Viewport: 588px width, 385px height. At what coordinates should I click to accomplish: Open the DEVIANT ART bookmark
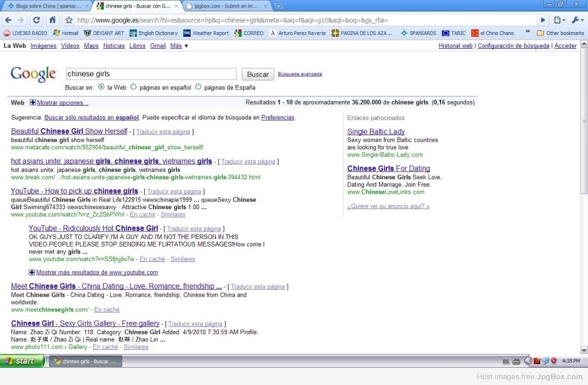104,33
